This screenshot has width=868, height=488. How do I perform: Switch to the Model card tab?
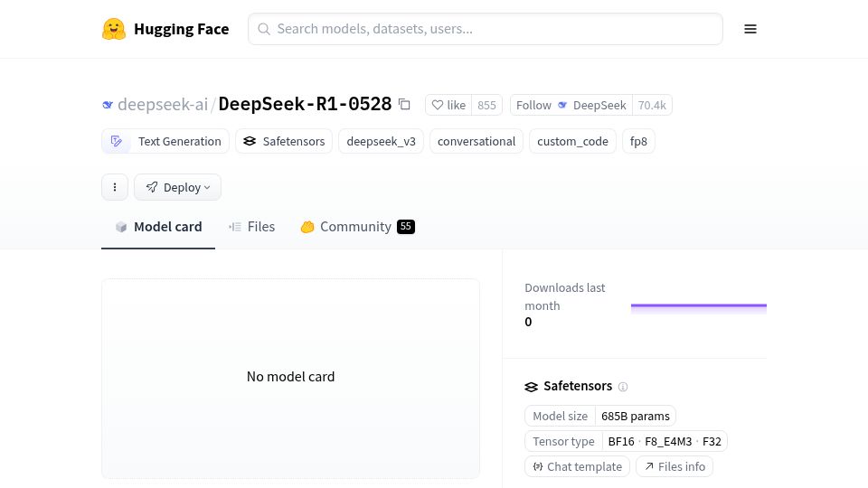click(158, 227)
